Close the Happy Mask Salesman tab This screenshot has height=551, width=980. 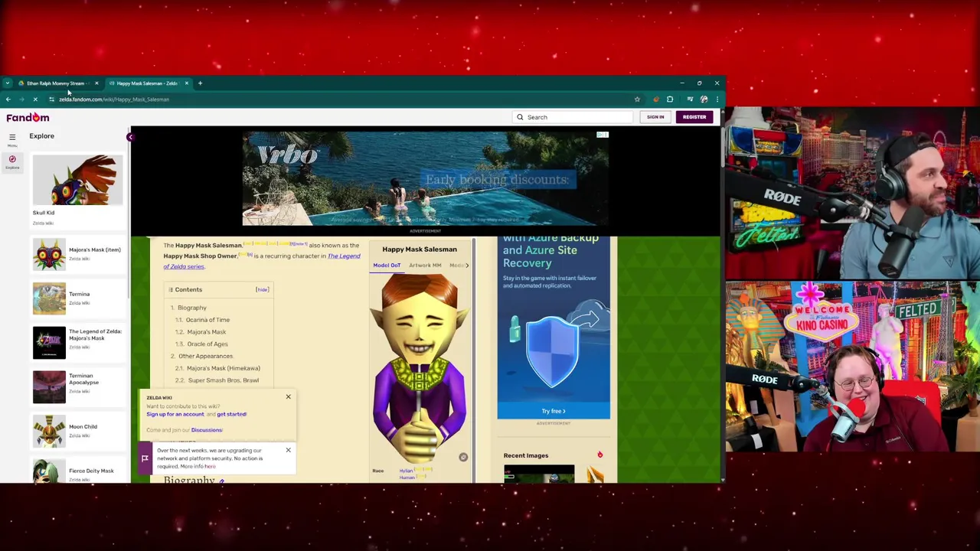(x=187, y=83)
